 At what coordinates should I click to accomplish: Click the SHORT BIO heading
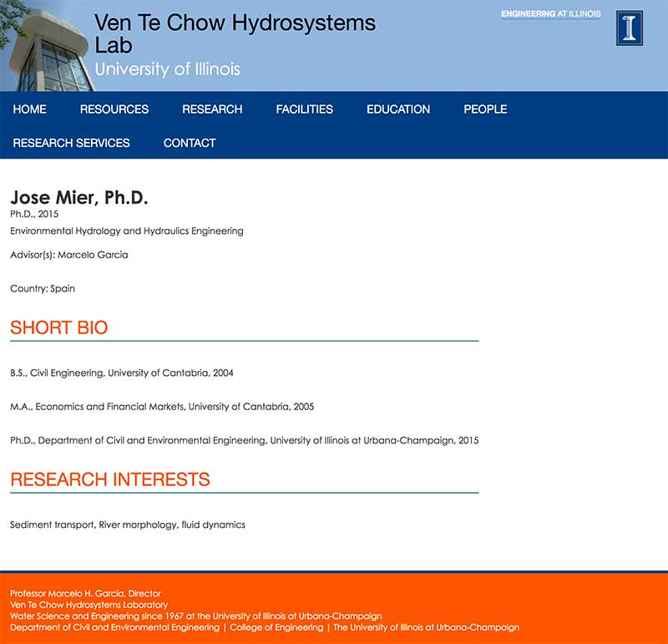click(58, 327)
